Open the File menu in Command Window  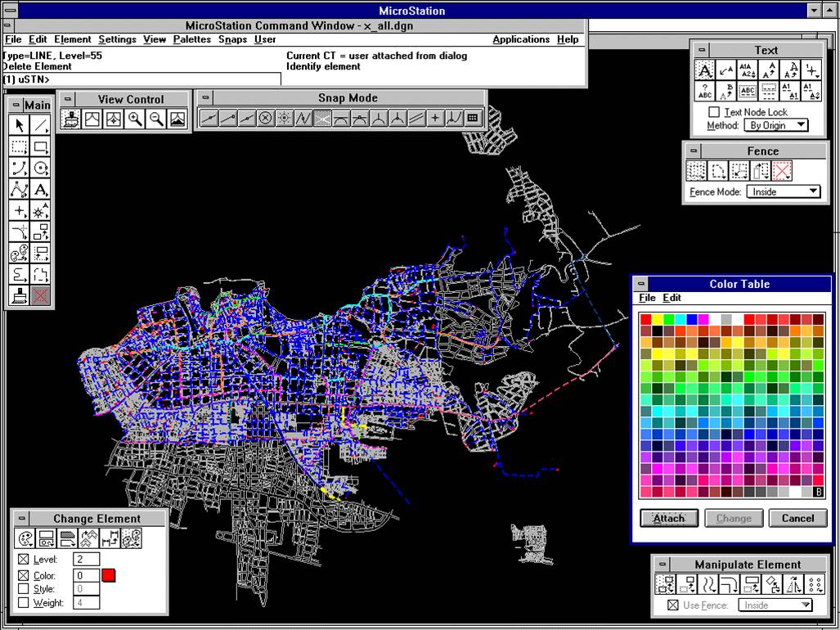click(x=13, y=39)
